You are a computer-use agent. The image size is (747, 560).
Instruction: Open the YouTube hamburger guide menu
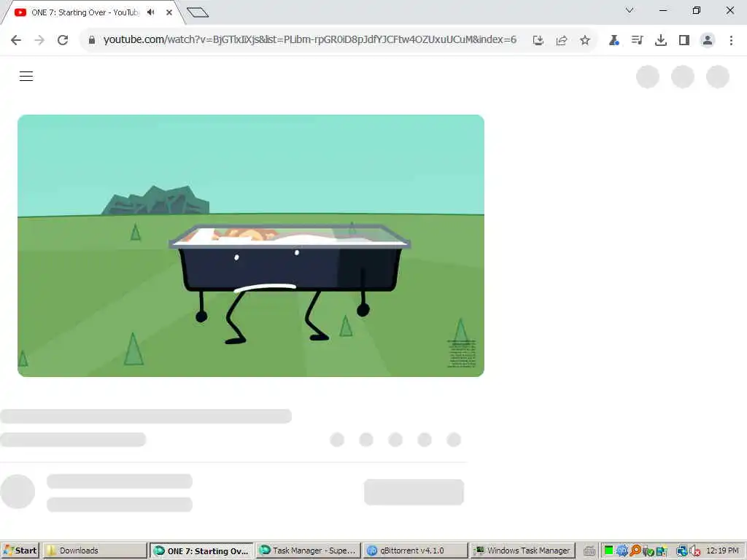(26, 76)
